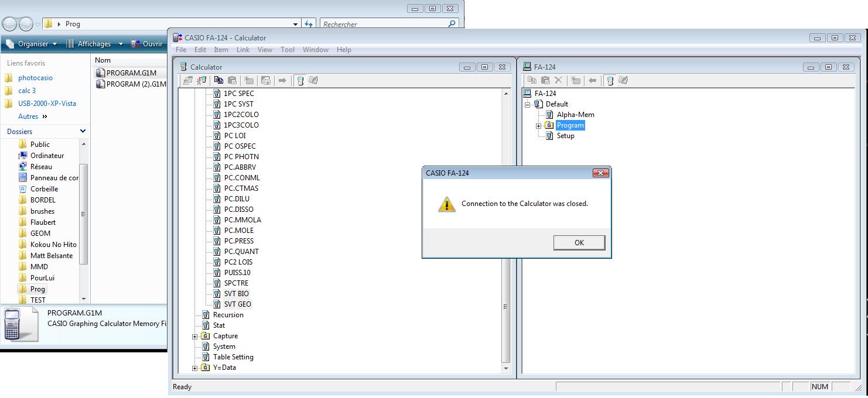
Task: Click the Copy icon in Calculator pane toolbar
Action: [218, 80]
